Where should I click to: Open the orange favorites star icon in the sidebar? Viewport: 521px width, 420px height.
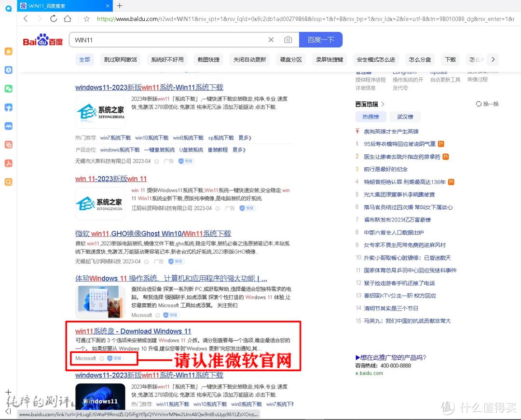coord(8,51)
